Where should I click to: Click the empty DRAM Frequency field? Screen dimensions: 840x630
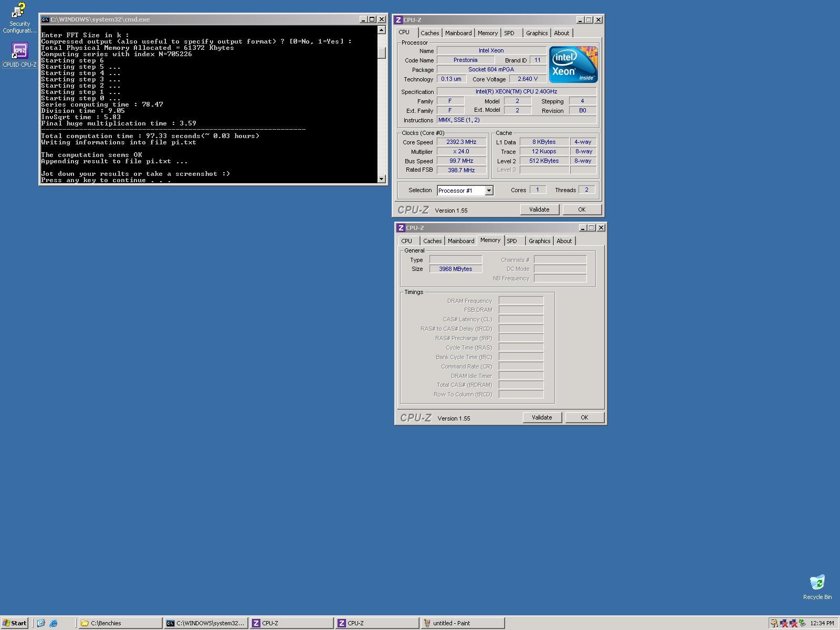tap(521, 300)
